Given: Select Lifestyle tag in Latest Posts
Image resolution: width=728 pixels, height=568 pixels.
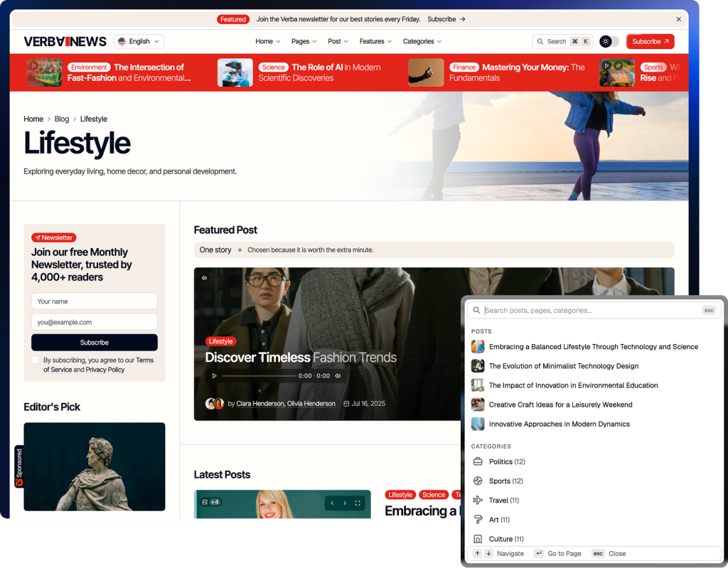Looking at the screenshot, I should [x=400, y=495].
